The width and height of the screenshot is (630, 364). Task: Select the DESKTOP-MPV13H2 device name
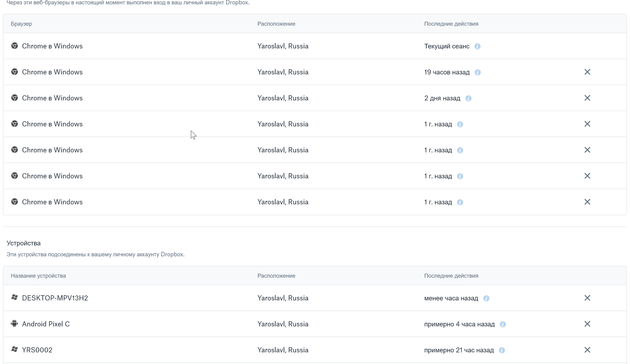pos(55,298)
